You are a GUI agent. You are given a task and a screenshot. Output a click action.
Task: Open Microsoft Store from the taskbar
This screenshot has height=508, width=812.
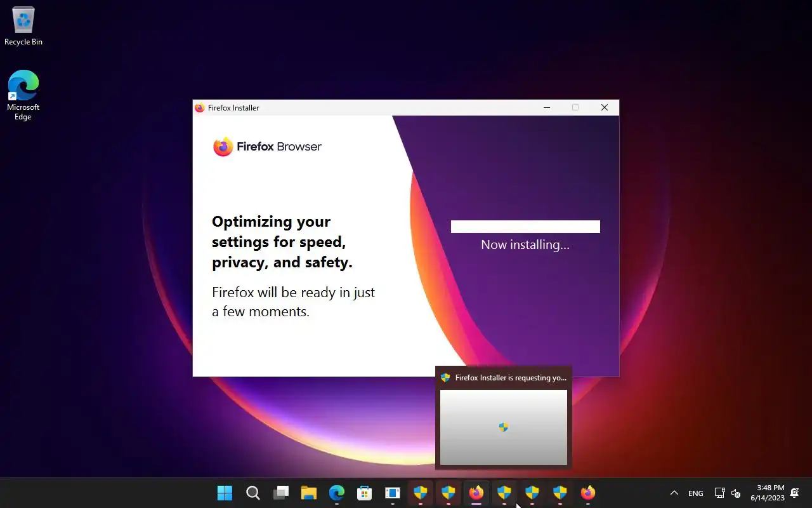pos(364,493)
